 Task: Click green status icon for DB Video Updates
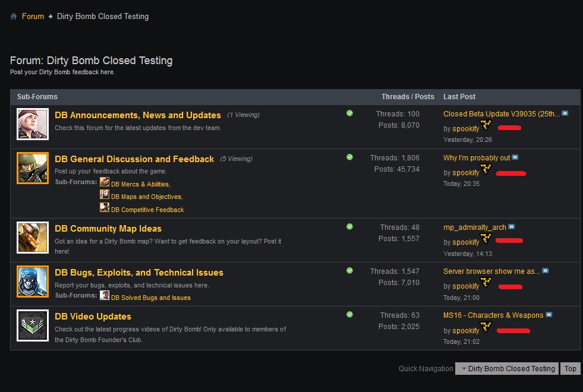[349, 314]
